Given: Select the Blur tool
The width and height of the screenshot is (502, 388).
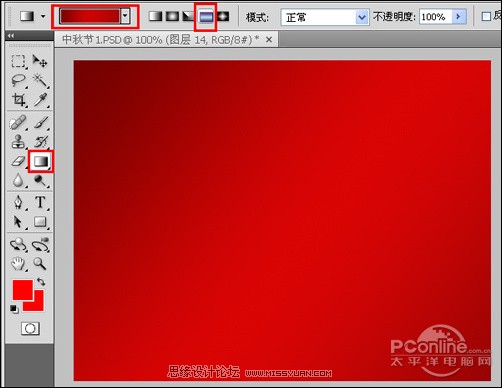Looking at the screenshot, I should click(x=18, y=181).
